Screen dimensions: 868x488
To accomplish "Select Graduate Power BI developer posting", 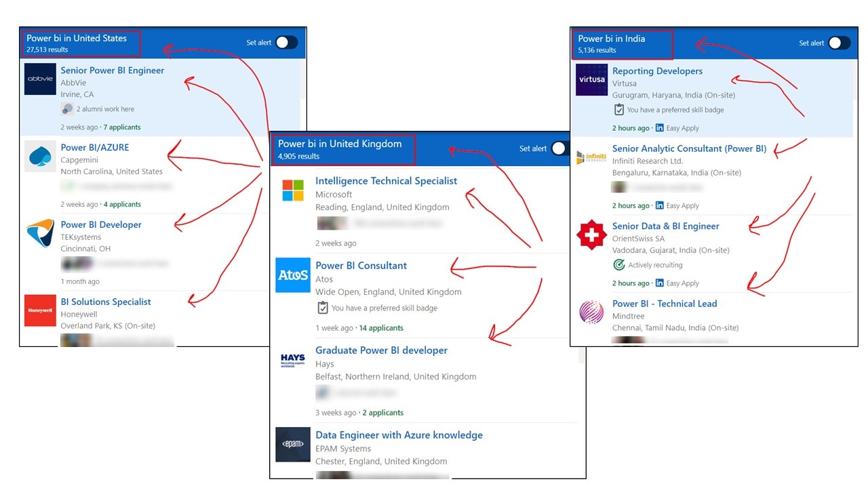I will 381,350.
